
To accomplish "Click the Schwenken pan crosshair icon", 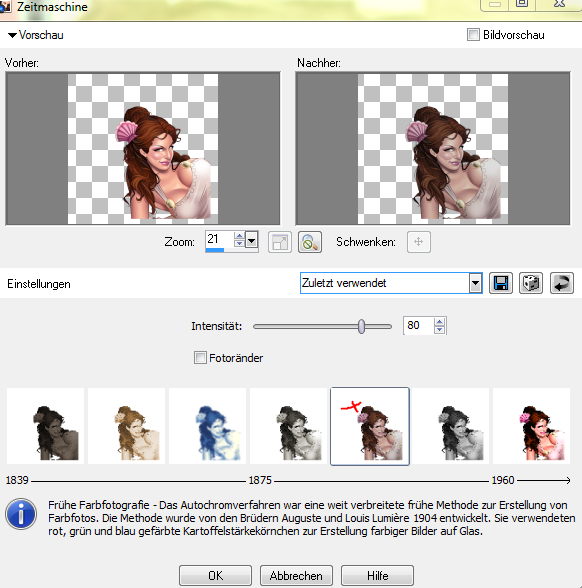I will click(x=419, y=242).
